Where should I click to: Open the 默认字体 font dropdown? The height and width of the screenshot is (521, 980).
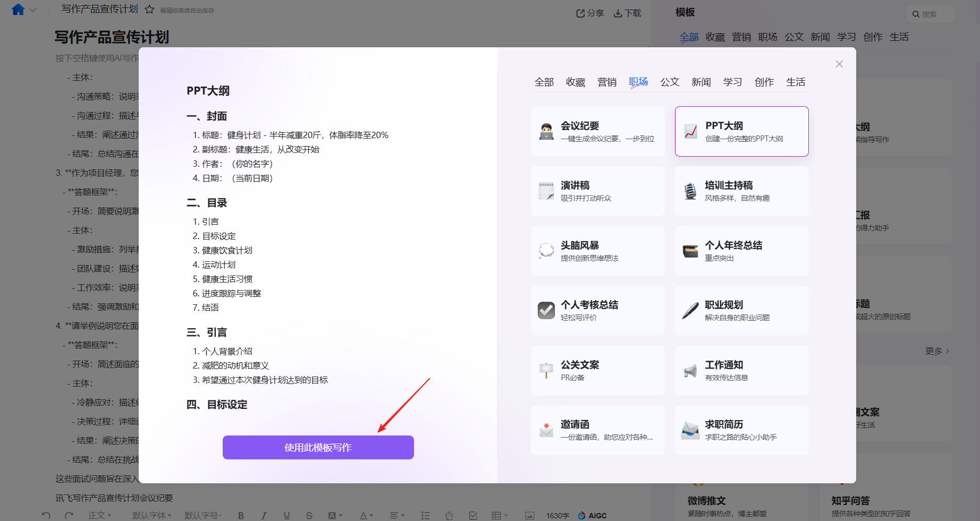coord(152,515)
